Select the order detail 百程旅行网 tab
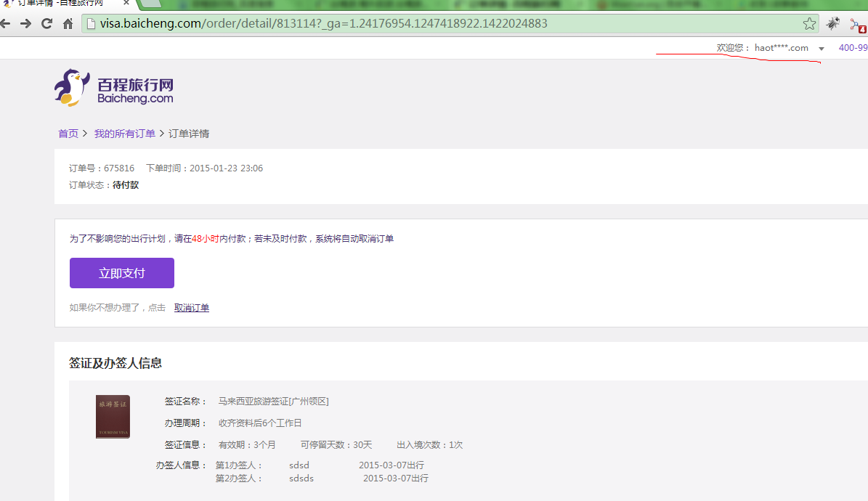Image resolution: width=868 pixels, height=501 pixels. point(61,4)
